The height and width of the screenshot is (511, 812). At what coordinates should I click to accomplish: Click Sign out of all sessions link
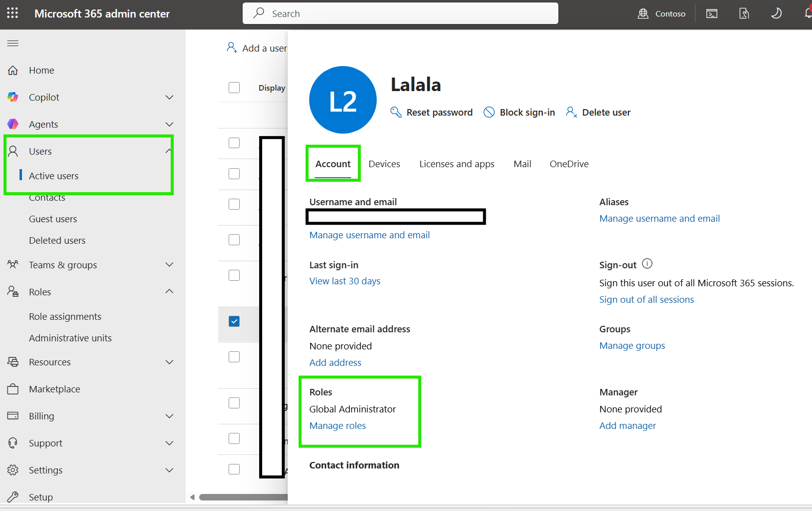[x=646, y=299]
